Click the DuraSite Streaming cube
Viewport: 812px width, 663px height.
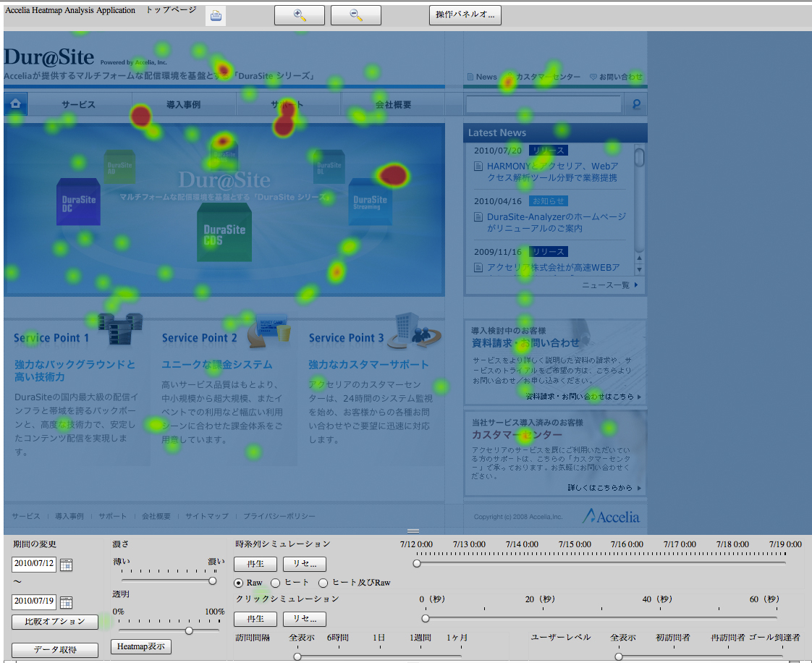tap(371, 202)
